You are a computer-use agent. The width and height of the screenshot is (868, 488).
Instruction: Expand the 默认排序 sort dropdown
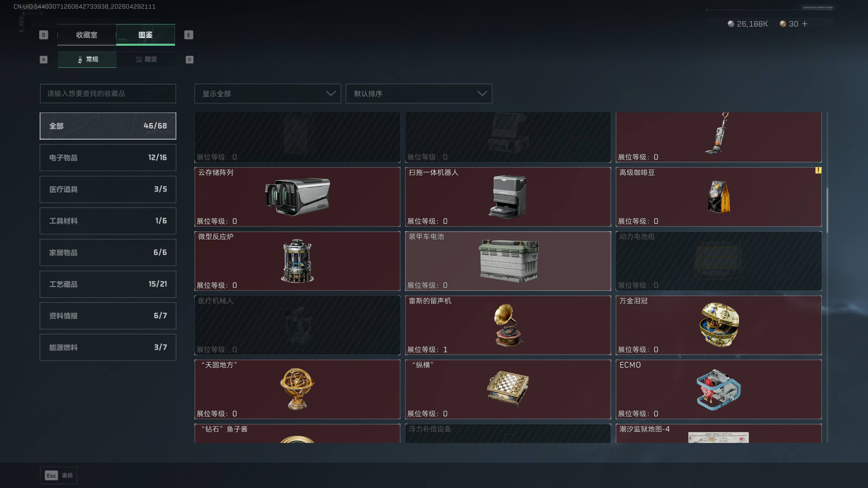(x=419, y=94)
